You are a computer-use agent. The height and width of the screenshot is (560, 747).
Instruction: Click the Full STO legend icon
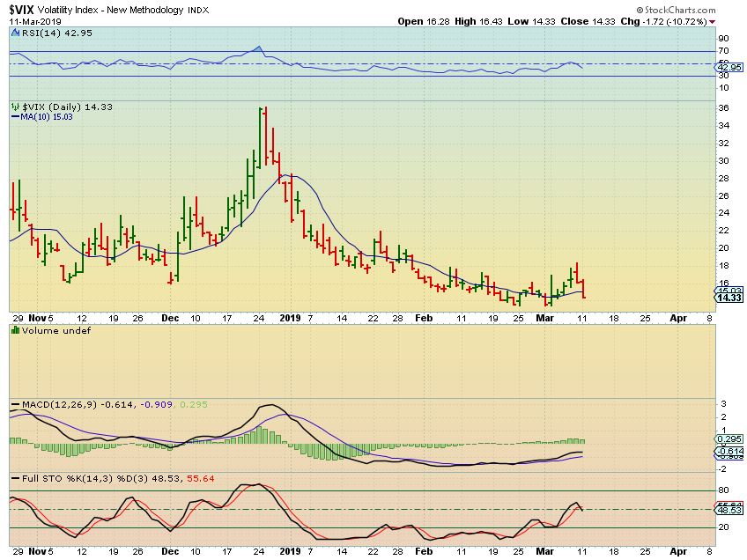coord(13,479)
